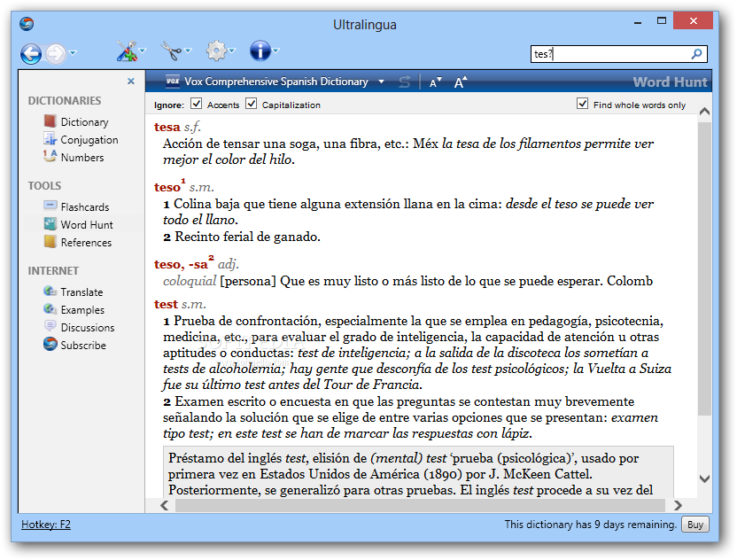Open the dropdown beside the gear icon
The height and width of the screenshot is (560, 737).
pyautogui.click(x=232, y=51)
